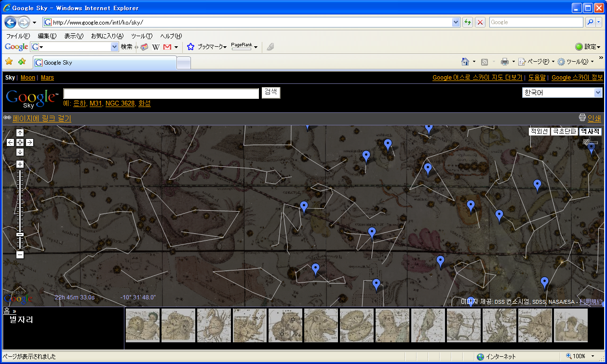Click the Moon link
This screenshot has height=364, width=607.
click(x=28, y=78)
